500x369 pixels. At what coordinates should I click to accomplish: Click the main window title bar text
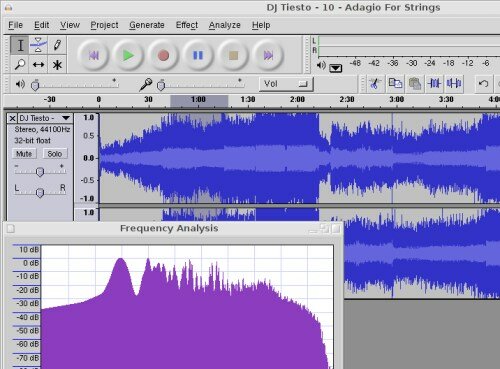point(353,7)
